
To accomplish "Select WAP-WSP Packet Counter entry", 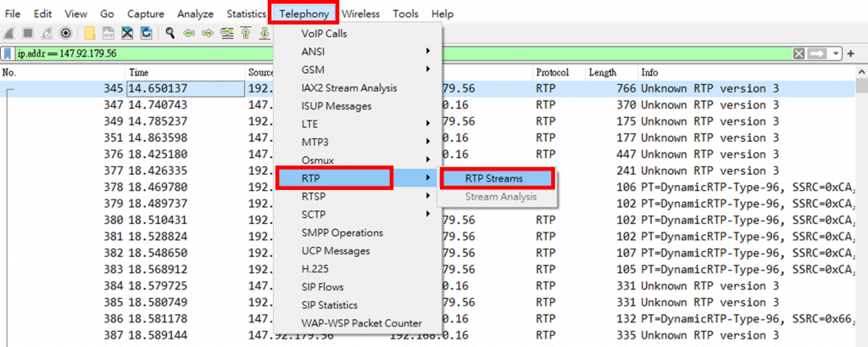I will pyautogui.click(x=359, y=322).
